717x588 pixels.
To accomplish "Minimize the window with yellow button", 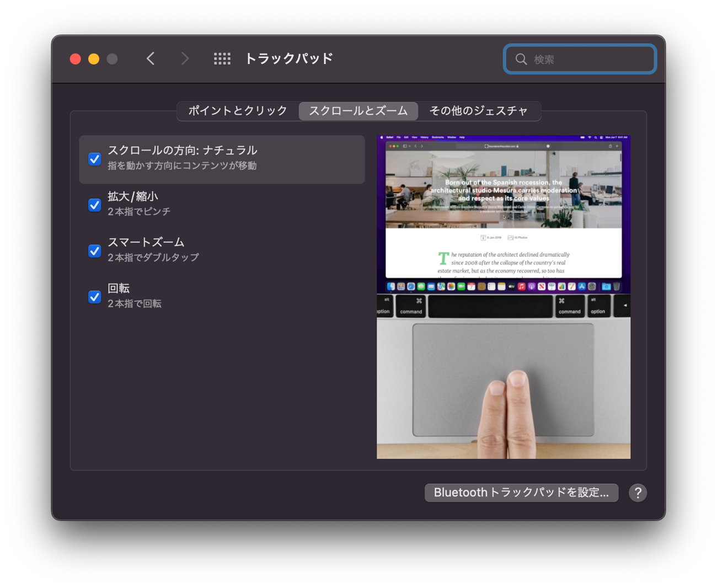I will [x=94, y=59].
